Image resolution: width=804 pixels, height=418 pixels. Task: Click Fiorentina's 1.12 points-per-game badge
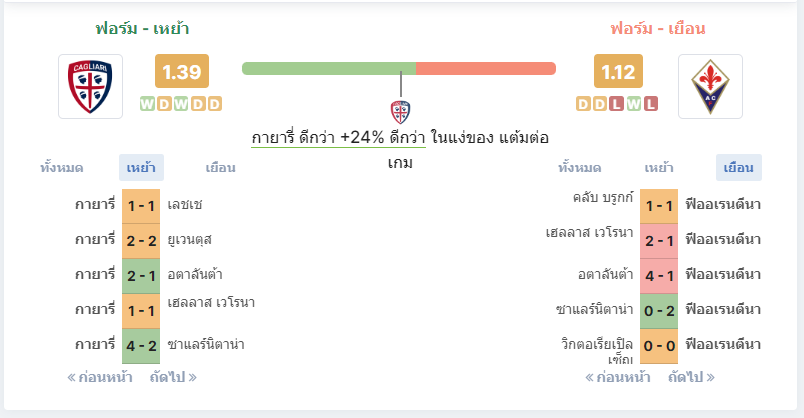pyautogui.click(x=618, y=71)
